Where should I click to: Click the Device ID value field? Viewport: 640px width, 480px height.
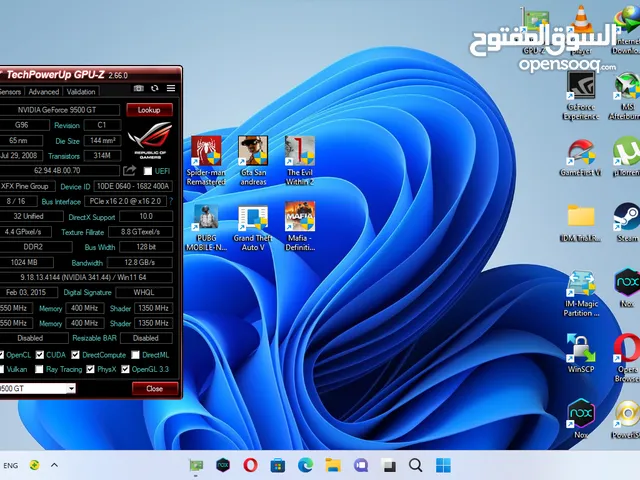(133, 186)
